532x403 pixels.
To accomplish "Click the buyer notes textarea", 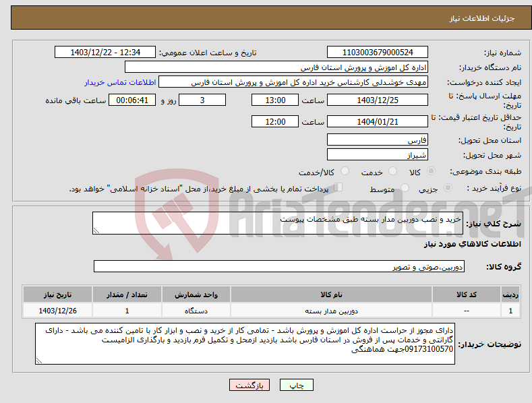I will pyautogui.click(x=245, y=344).
